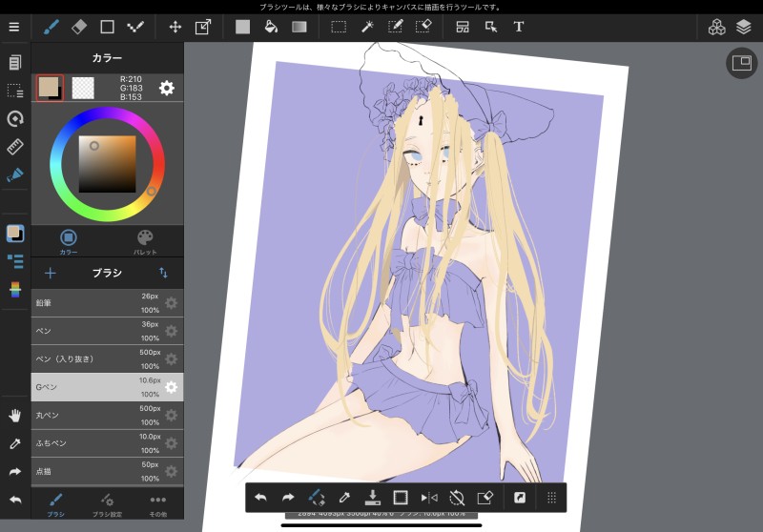Click the brush reorder arrows
The width and height of the screenshot is (763, 532).
pos(163,273)
